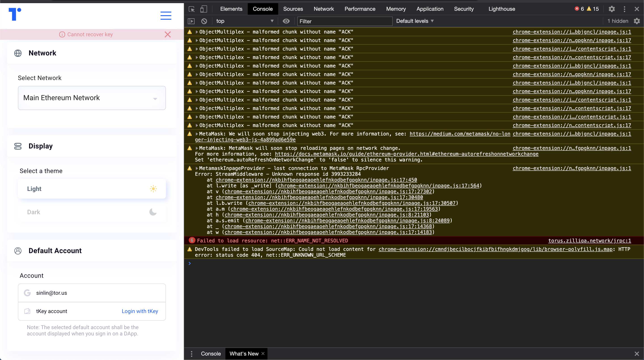
Task: Toggle the device toolbar icon
Action: pyautogui.click(x=203, y=9)
